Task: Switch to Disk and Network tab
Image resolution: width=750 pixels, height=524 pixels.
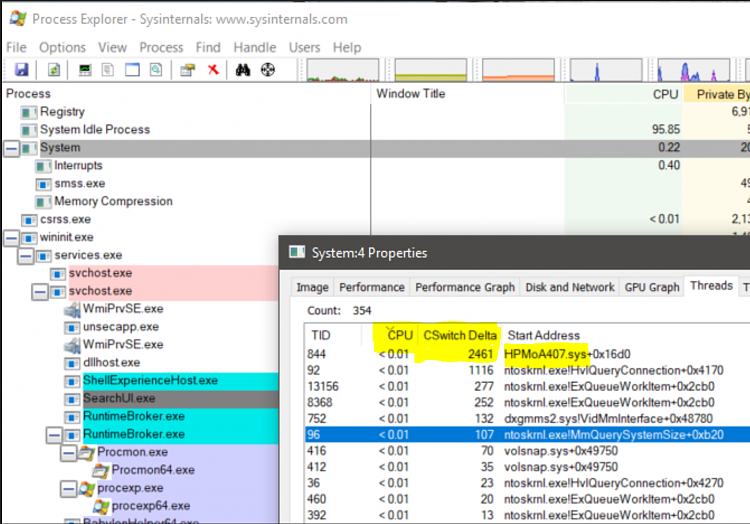Action: click(570, 287)
